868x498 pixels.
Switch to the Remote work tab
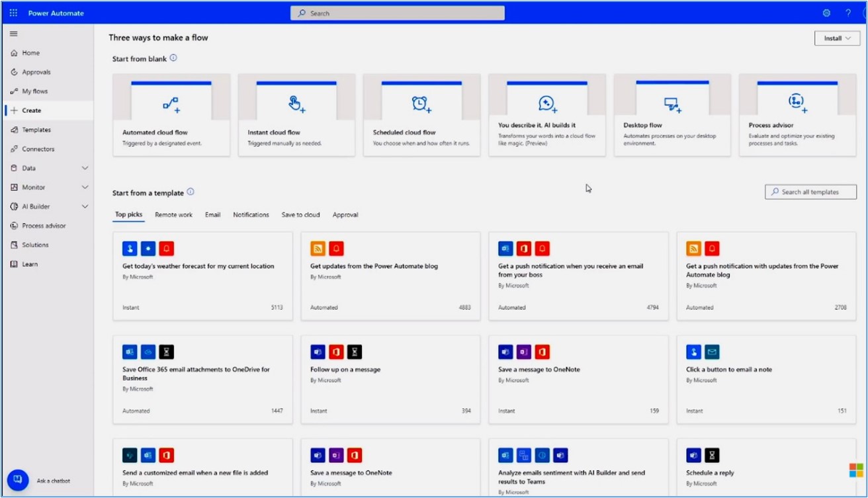click(x=174, y=215)
